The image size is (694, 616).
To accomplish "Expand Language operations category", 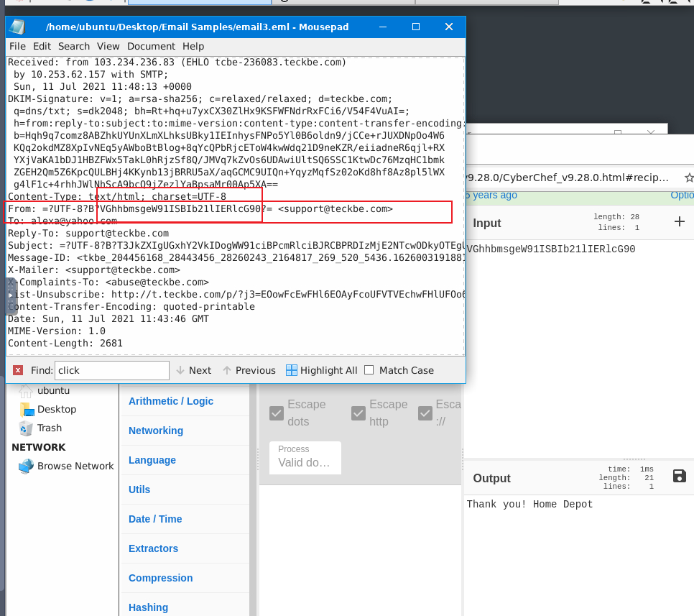I will click(152, 460).
